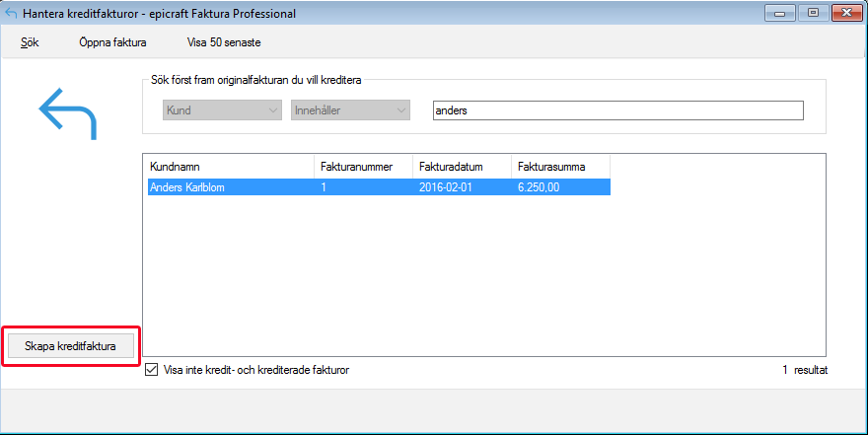This screenshot has height=435, width=868.
Task: Click the title bar app icon
Action: (x=11, y=13)
